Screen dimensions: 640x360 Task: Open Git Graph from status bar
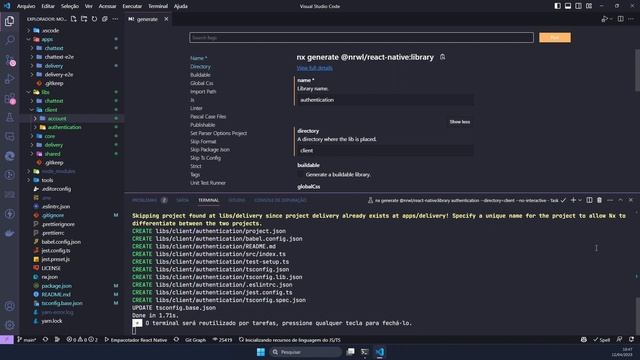click(196, 340)
